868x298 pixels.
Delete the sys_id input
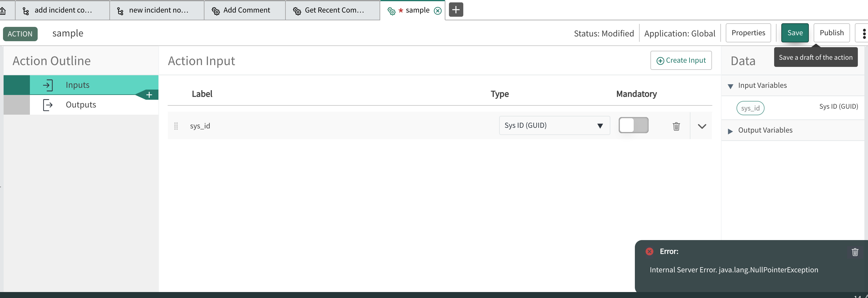coord(676,126)
